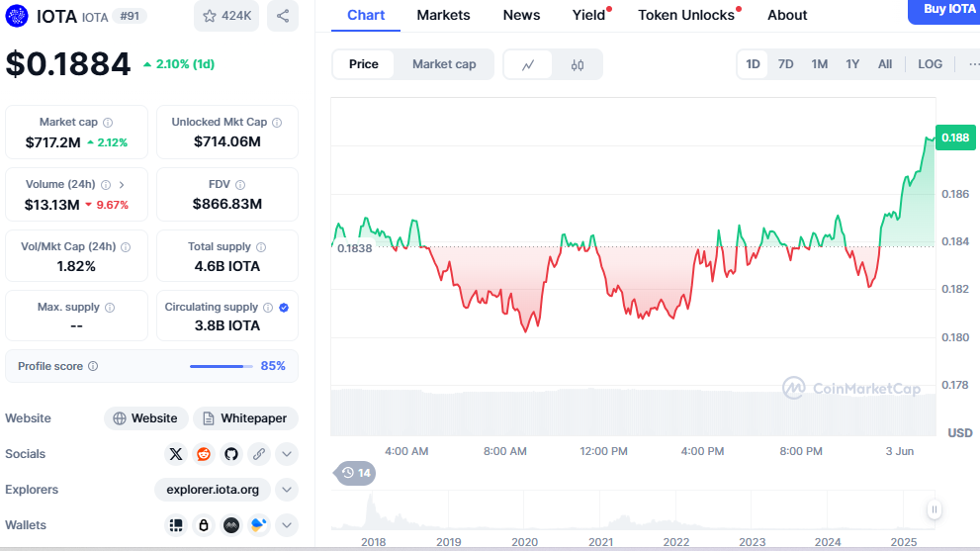Expand the Explorers list
The width and height of the screenshot is (980, 551).
(x=286, y=490)
